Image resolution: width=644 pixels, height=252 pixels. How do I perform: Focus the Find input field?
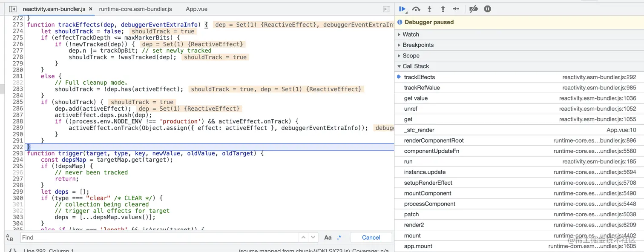(x=160, y=238)
